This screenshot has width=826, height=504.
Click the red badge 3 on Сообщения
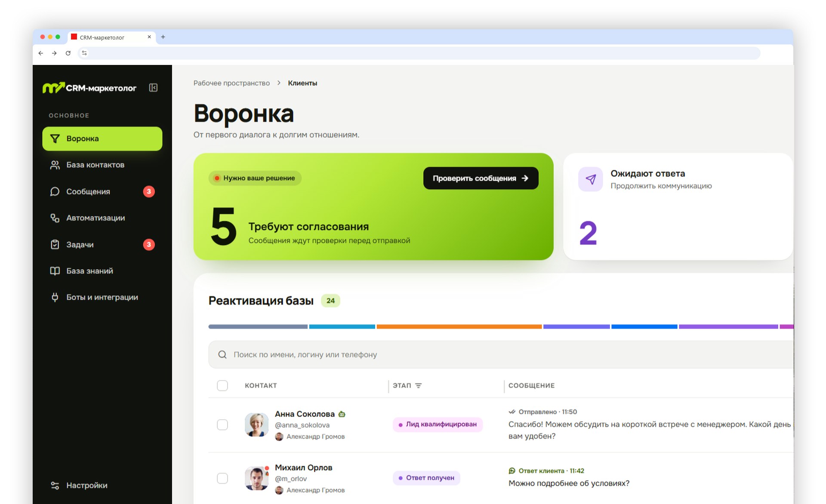[149, 191]
